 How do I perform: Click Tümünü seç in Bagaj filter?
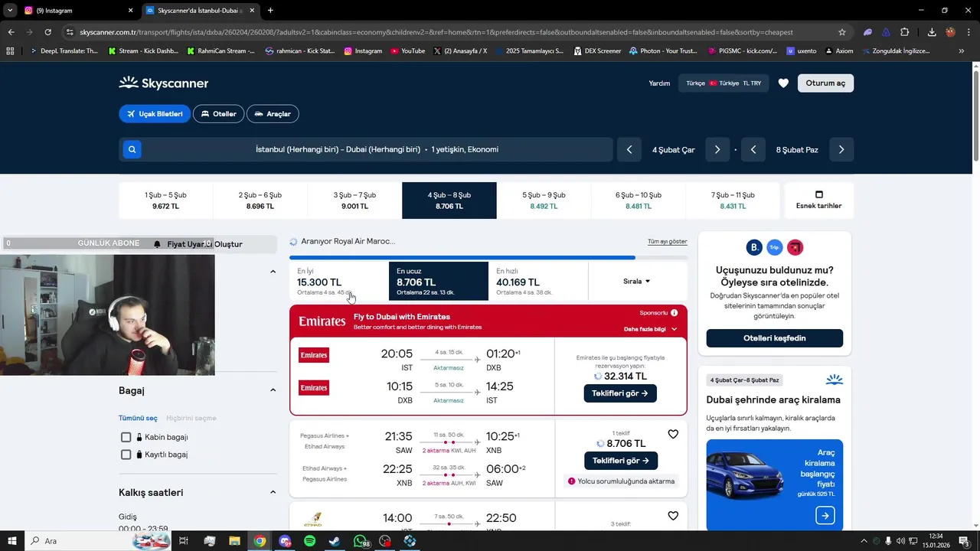[138, 418]
